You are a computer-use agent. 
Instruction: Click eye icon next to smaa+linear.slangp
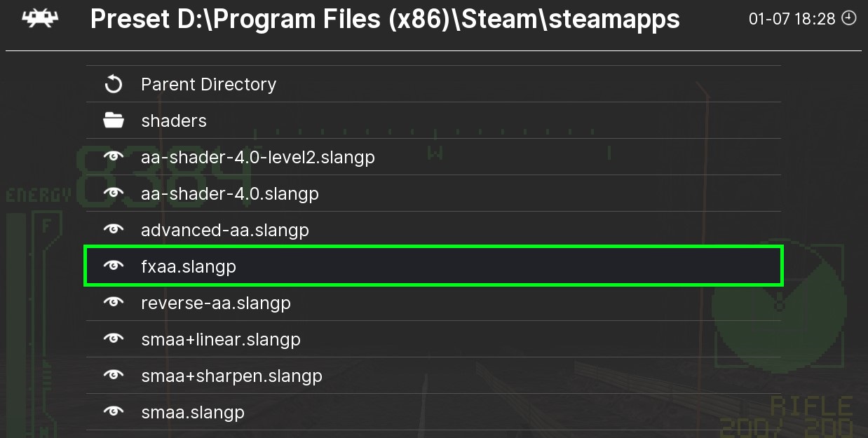pos(113,339)
